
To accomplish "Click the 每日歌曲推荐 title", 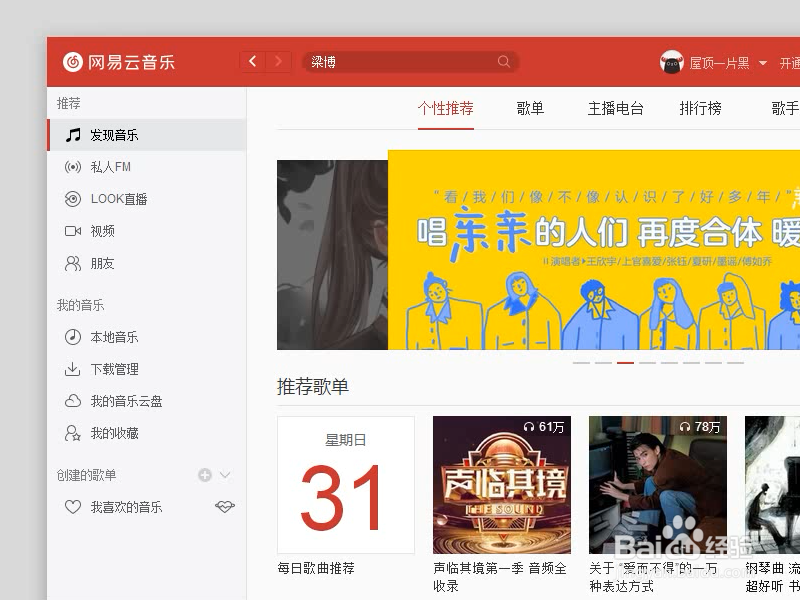I will (x=316, y=568).
